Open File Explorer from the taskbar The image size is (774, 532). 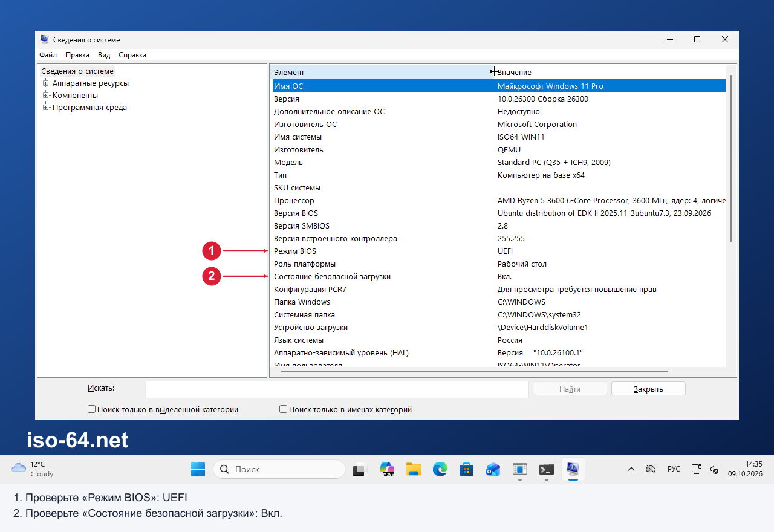[x=414, y=469]
